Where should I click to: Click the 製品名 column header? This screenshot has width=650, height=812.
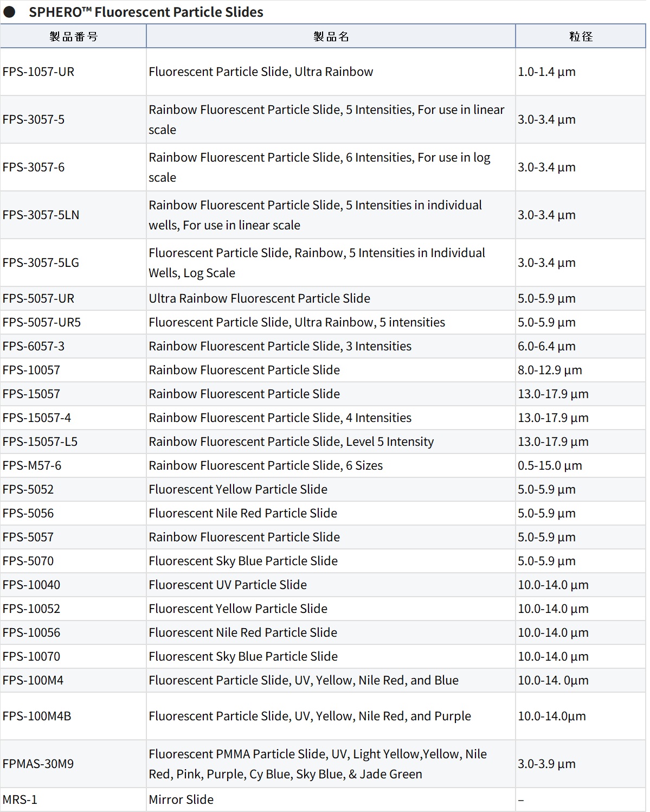pyautogui.click(x=331, y=36)
